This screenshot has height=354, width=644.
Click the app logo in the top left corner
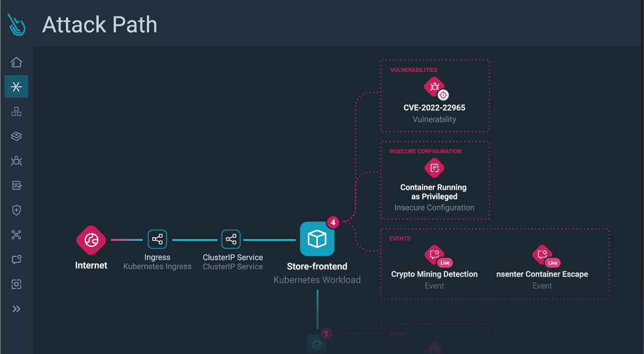pos(16,24)
